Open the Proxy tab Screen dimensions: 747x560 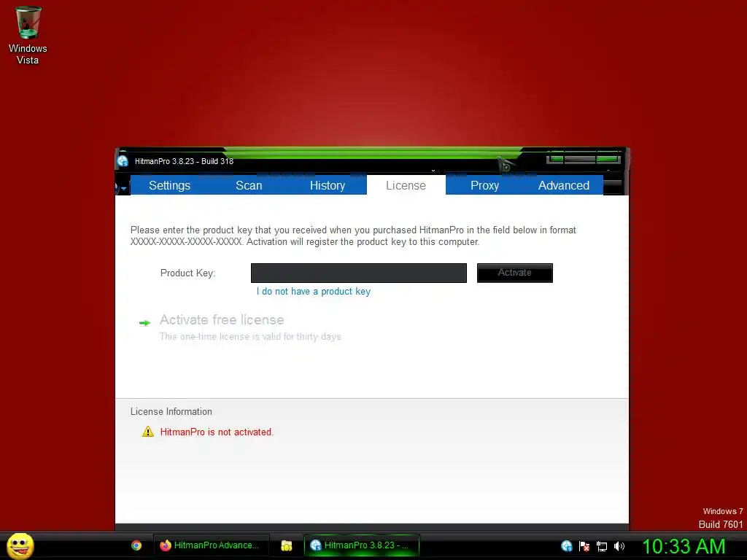tap(484, 185)
